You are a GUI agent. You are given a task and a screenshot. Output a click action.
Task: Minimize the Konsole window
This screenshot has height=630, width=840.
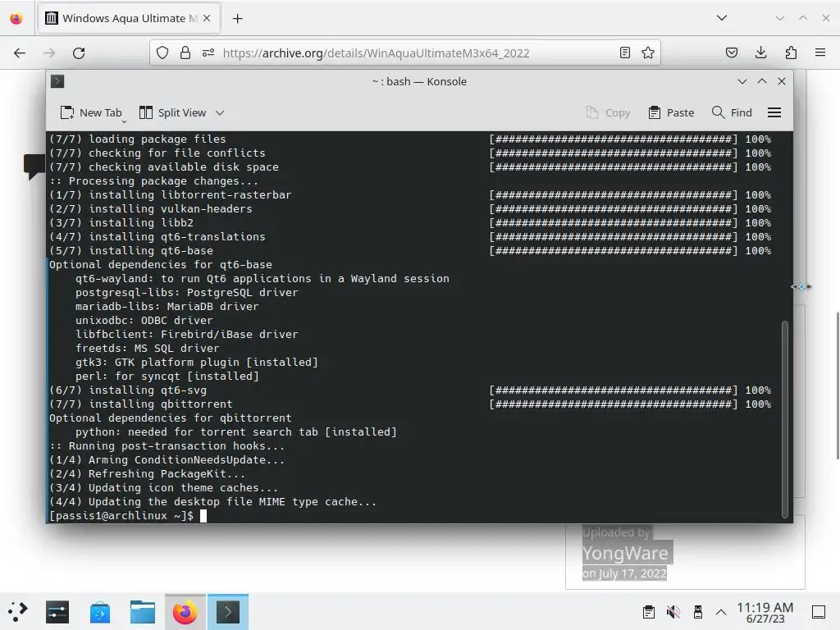click(742, 81)
